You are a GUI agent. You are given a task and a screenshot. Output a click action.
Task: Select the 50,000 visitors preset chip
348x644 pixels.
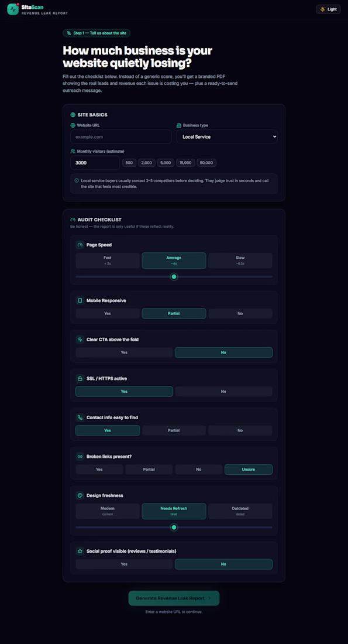tap(206, 163)
